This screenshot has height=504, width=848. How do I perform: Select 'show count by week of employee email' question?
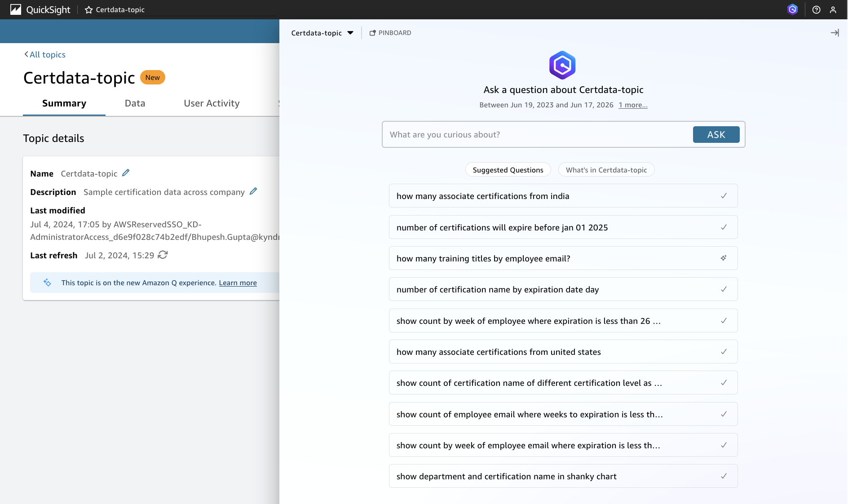click(563, 445)
